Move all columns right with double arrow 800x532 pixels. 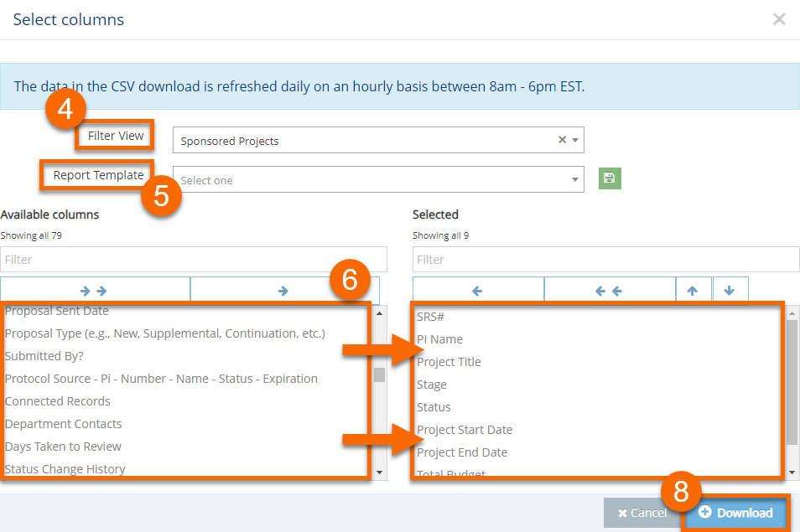tap(95, 291)
